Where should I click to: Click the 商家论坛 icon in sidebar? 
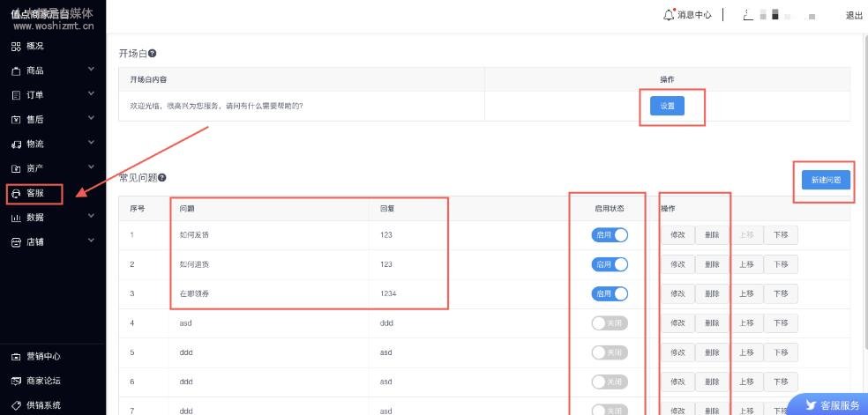coord(16,382)
